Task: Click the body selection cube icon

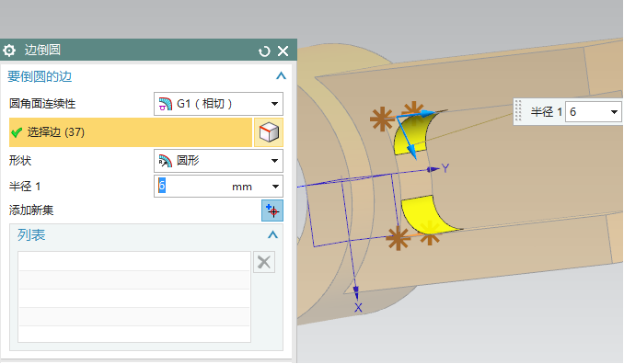Action: (x=269, y=132)
